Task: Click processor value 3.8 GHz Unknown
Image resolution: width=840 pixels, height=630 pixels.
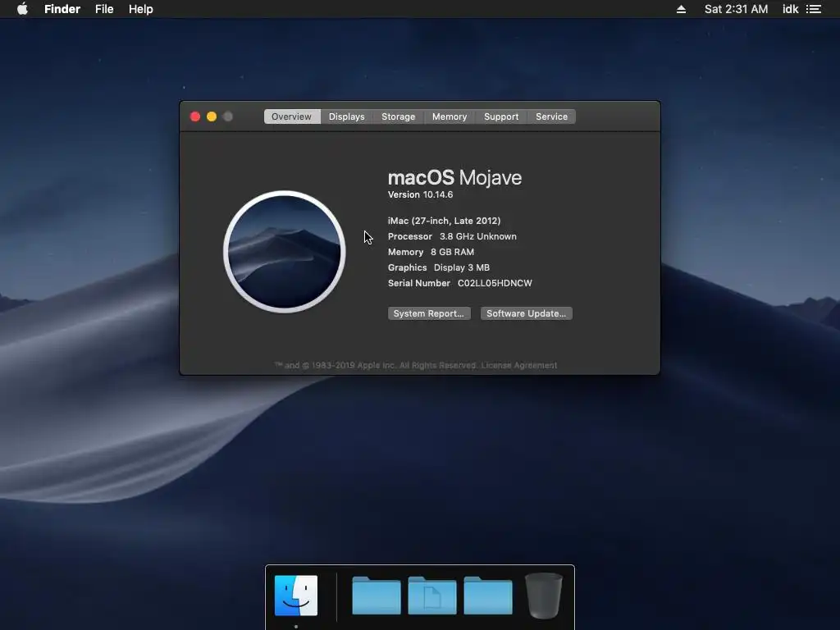Action: 478,236
